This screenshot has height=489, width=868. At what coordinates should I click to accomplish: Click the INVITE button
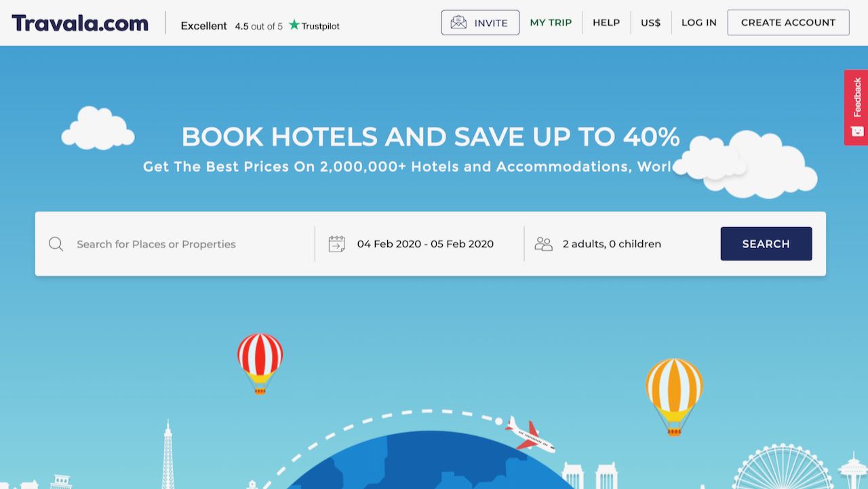pos(480,22)
